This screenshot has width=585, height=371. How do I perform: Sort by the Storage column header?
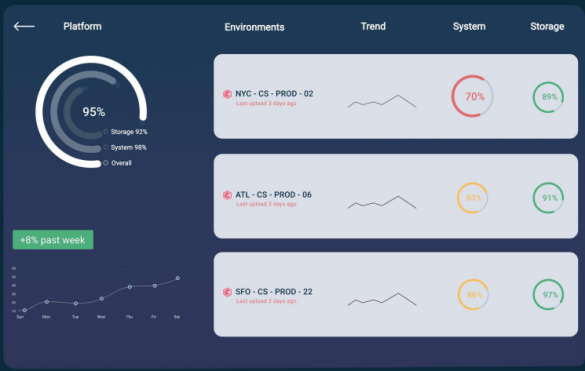(x=547, y=26)
